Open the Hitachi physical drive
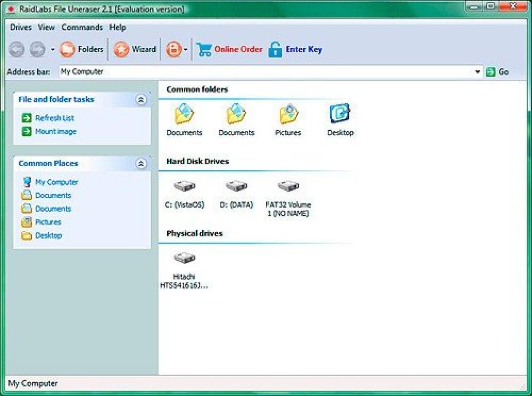Viewport: 532px width, 396px height. click(x=184, y=257)
